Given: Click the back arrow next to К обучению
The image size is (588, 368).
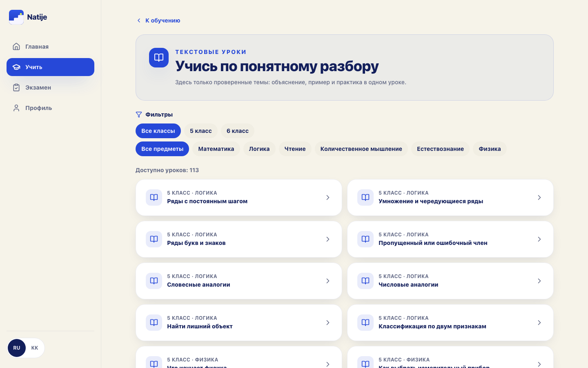Looking at the screenshot, I should [139, 20].
